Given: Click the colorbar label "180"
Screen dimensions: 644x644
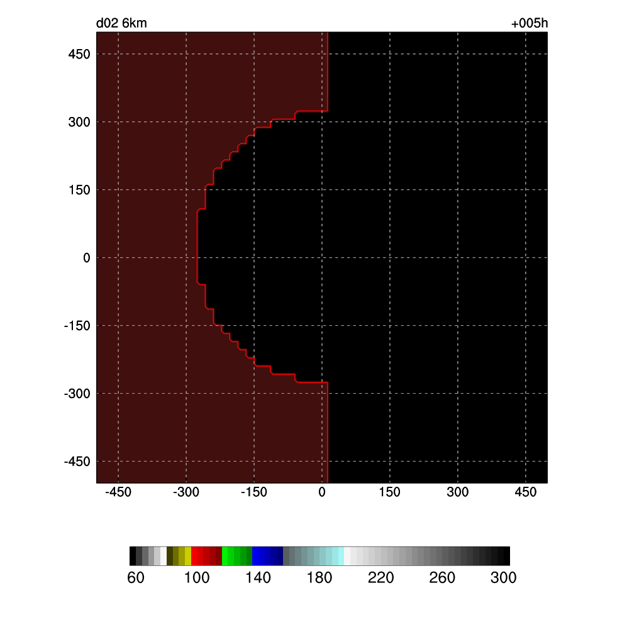Looking at the screenshot, I should pos(319,578).
